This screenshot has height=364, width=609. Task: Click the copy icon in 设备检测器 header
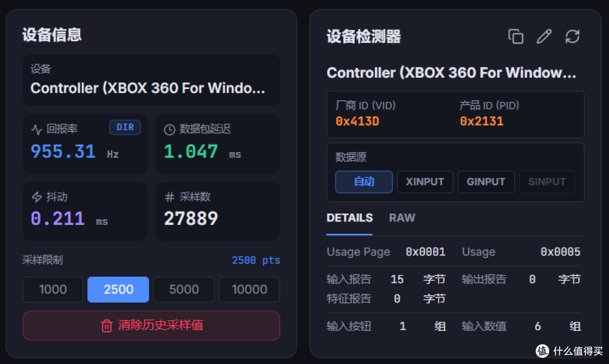(516, 37)
